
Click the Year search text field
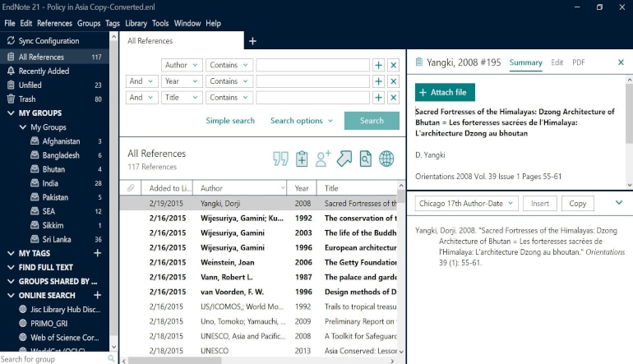tap(313, 81)
